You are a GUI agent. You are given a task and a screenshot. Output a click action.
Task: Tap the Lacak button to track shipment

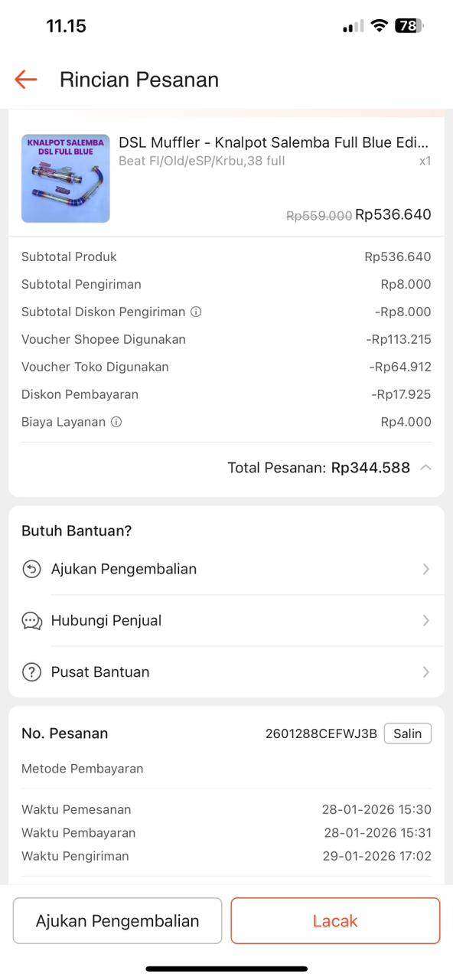click(335, 920)
